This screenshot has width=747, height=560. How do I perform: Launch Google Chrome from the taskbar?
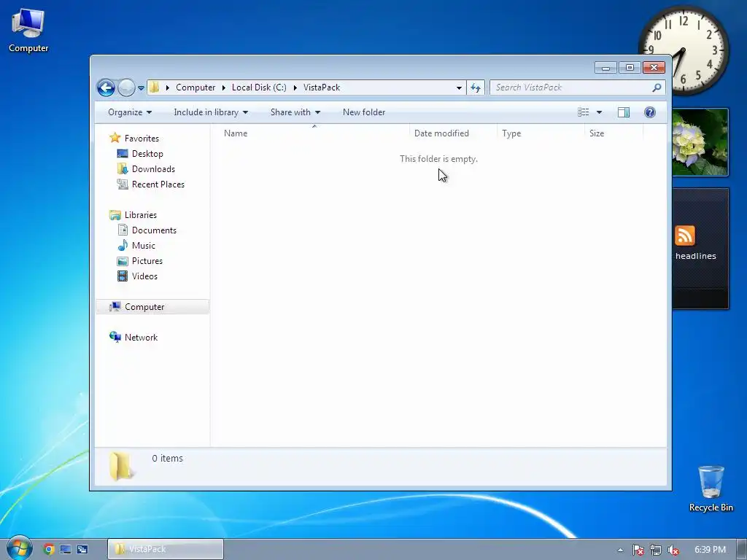point(49,549)
